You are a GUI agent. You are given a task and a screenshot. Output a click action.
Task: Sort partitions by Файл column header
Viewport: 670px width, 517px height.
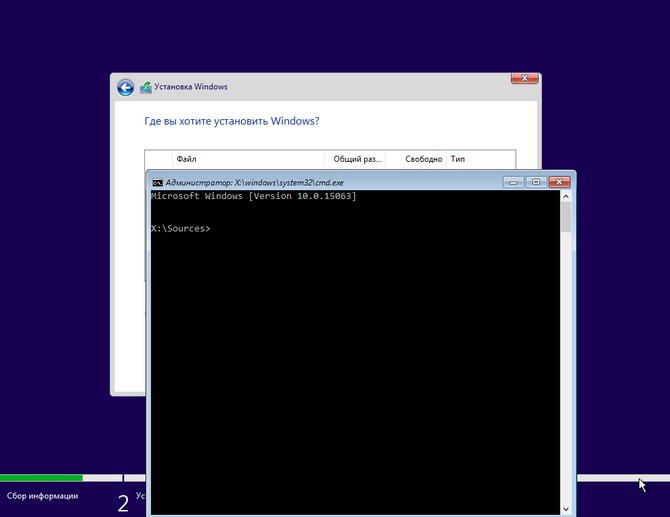(248, 159)
